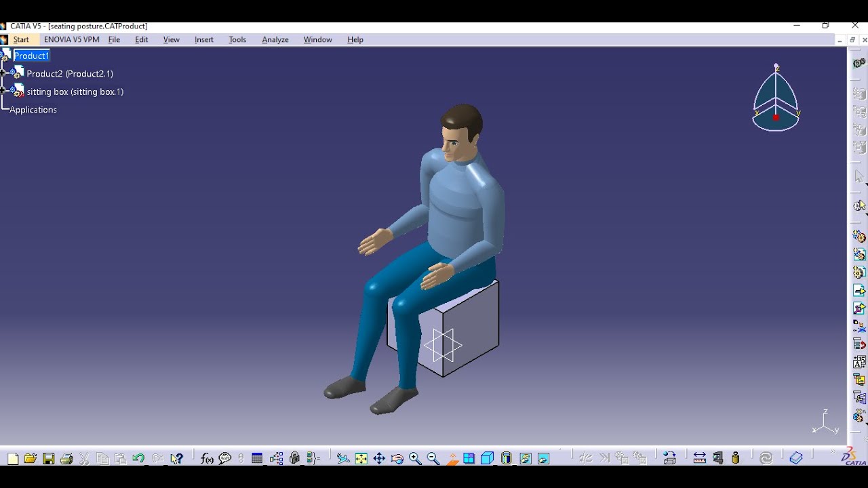Select Applications in the tree

pyautogui.click(x=33, y=110)
